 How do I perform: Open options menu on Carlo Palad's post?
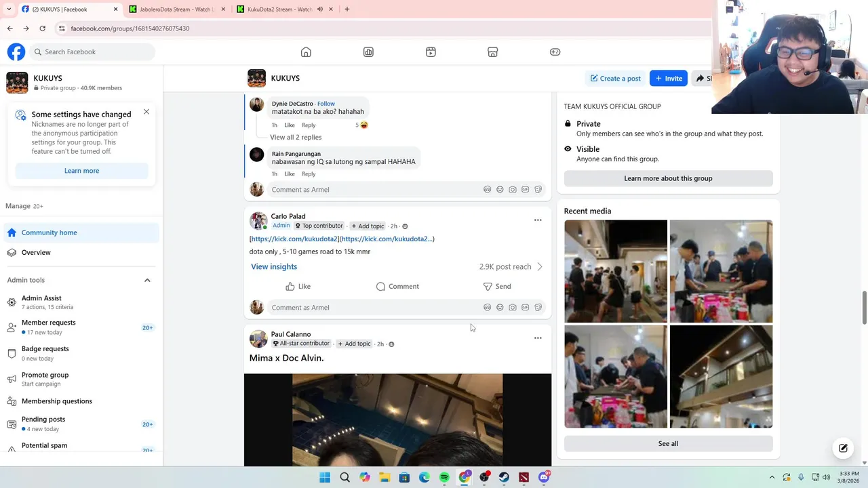pyautogui.click(x=538, y=220)
